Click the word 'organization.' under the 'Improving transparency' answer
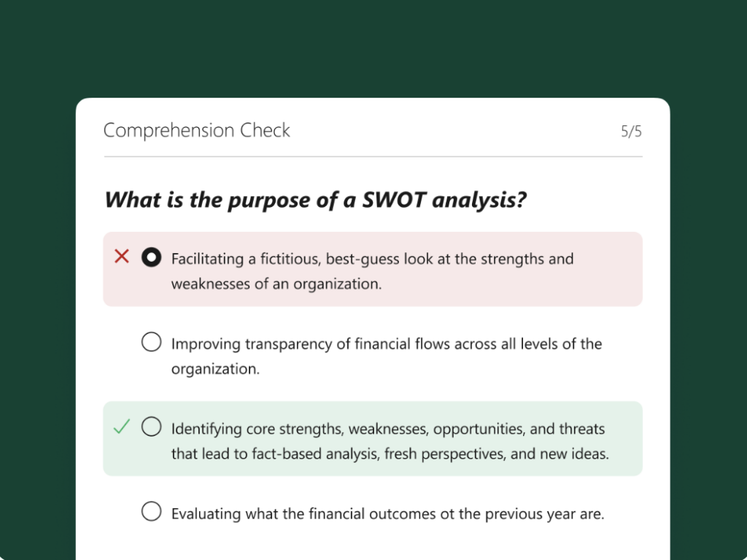Image resolution: width=747 pixels, height=560 pixels. coord(215,369)
